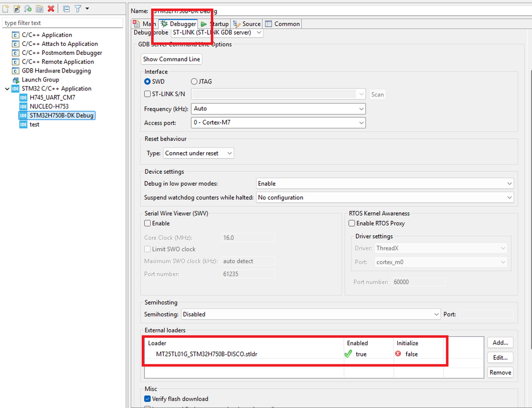Select JTAG interface radio button
The image size is (532, 408).
tap(194, 81)
